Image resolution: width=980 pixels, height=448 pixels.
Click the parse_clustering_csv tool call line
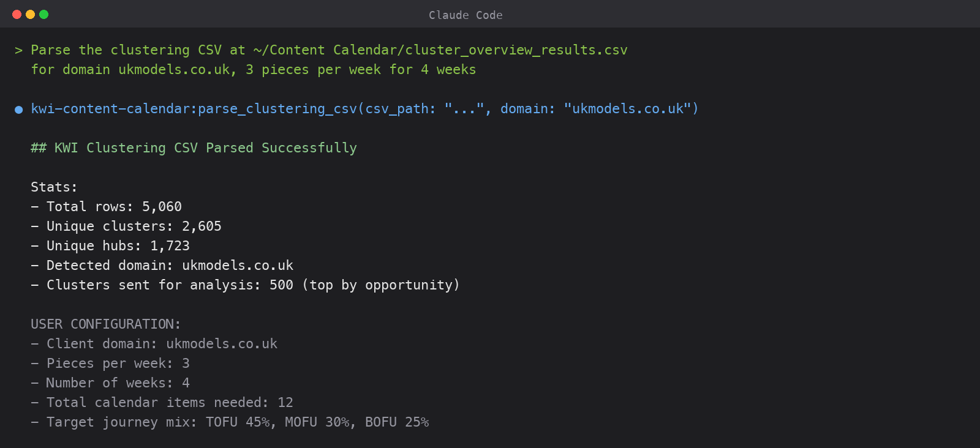(364, 109)
